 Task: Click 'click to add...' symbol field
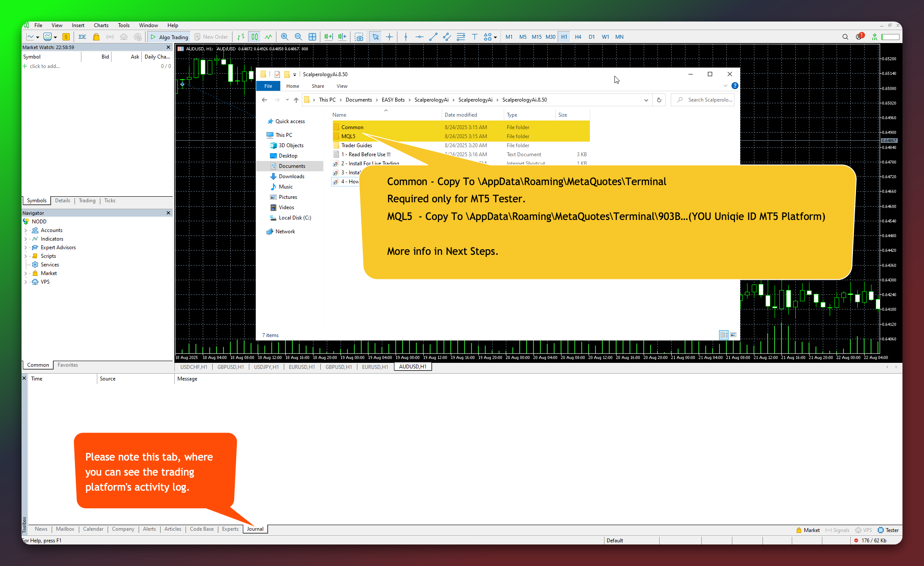[x=45, y=66]
